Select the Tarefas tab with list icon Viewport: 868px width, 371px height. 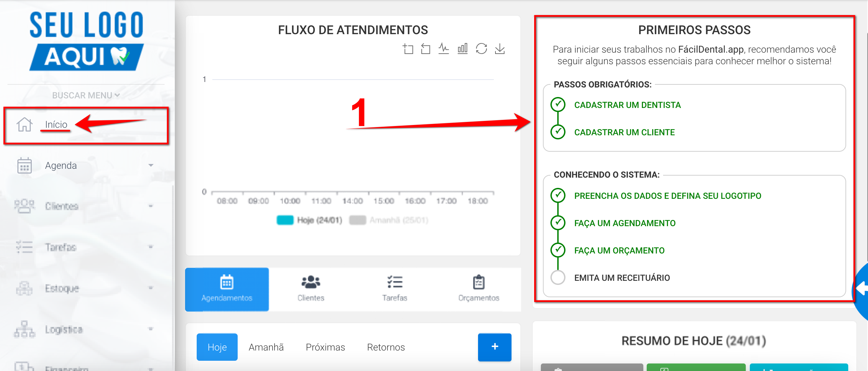(x=395, y=289)
